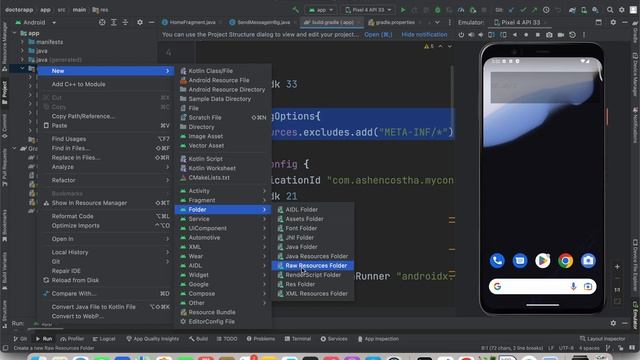The width and height of the screenshot is (640, 360).
Task: Open the Pixel 4 API 33 device dropdown
Action: [x=368, y=10]
